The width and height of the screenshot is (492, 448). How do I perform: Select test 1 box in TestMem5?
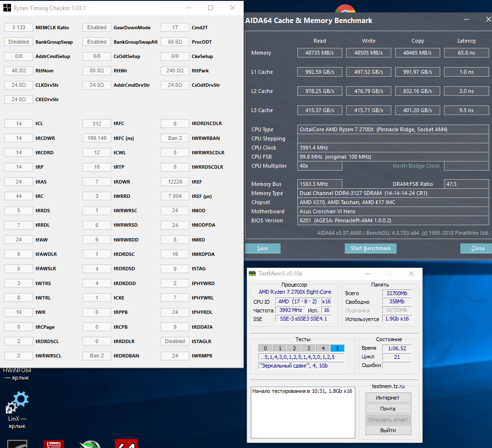280,348
